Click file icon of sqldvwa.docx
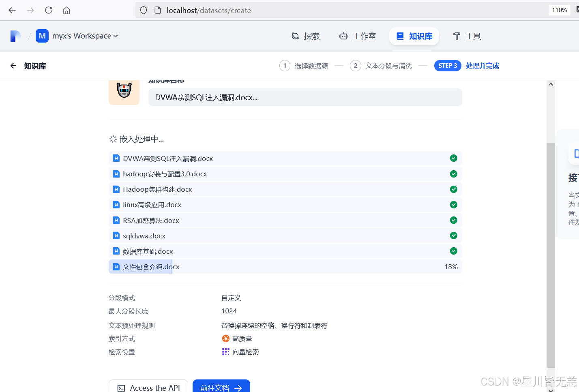 (116, 236)
